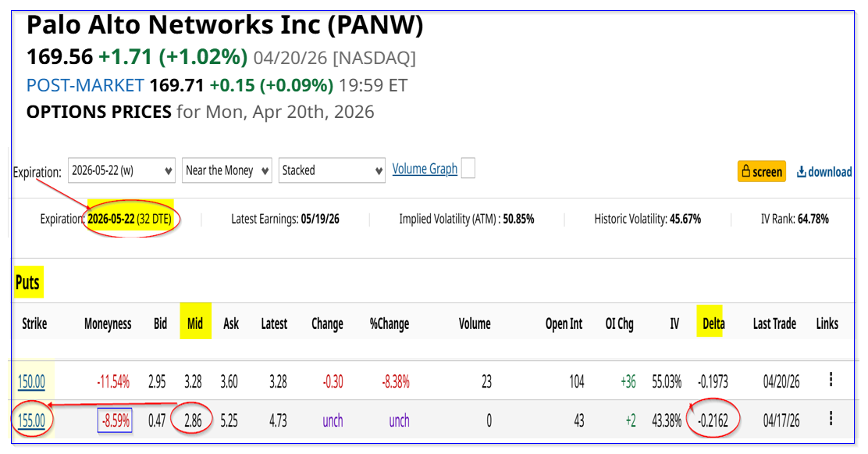The image size is (868, 454).
Task: Sort table by Delta column header
Action: point(713,324)
